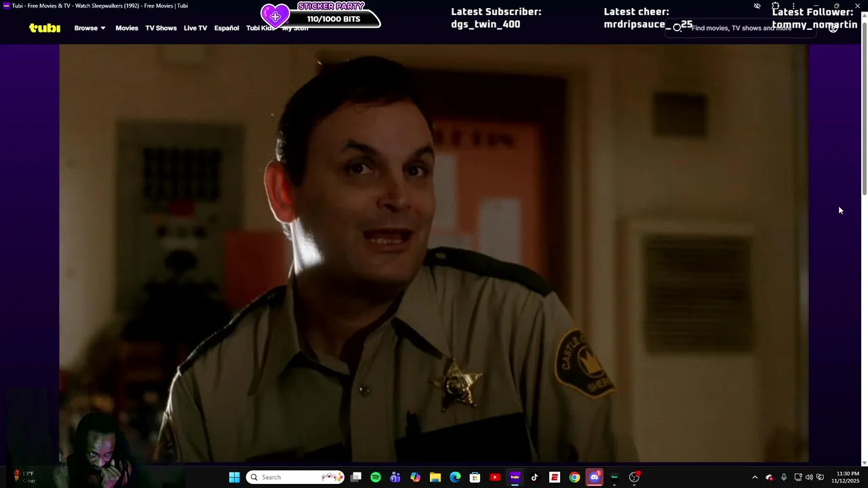
Task: Show hidden system tray icons
Action: (x=755, y=477)
